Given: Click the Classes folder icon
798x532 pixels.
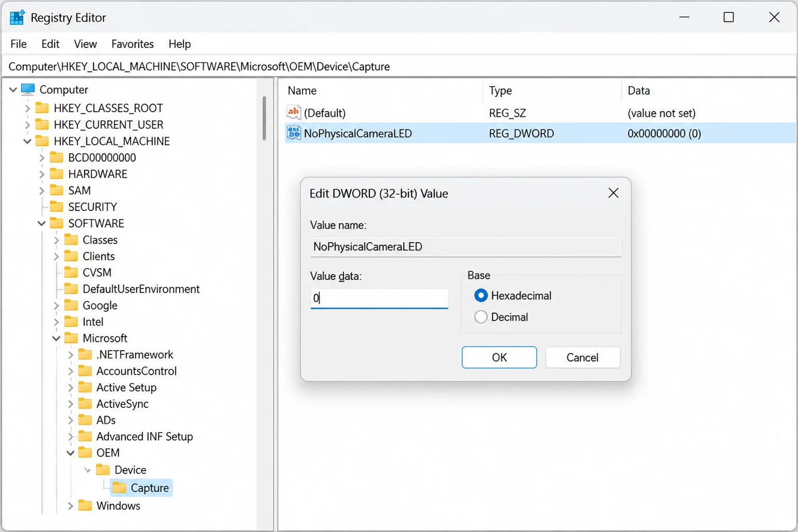Looking at the screenshot, I should coord(71,240).
